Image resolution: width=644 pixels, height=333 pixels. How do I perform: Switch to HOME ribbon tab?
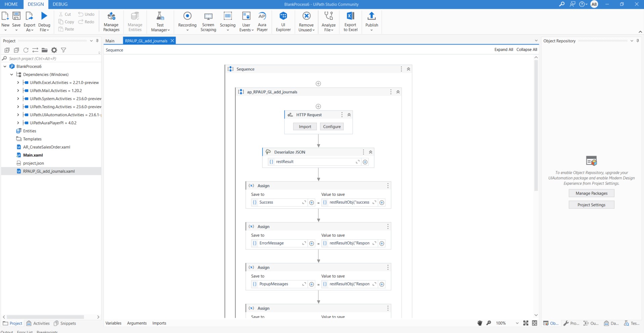pyautogui.click(x=11, y=4)
